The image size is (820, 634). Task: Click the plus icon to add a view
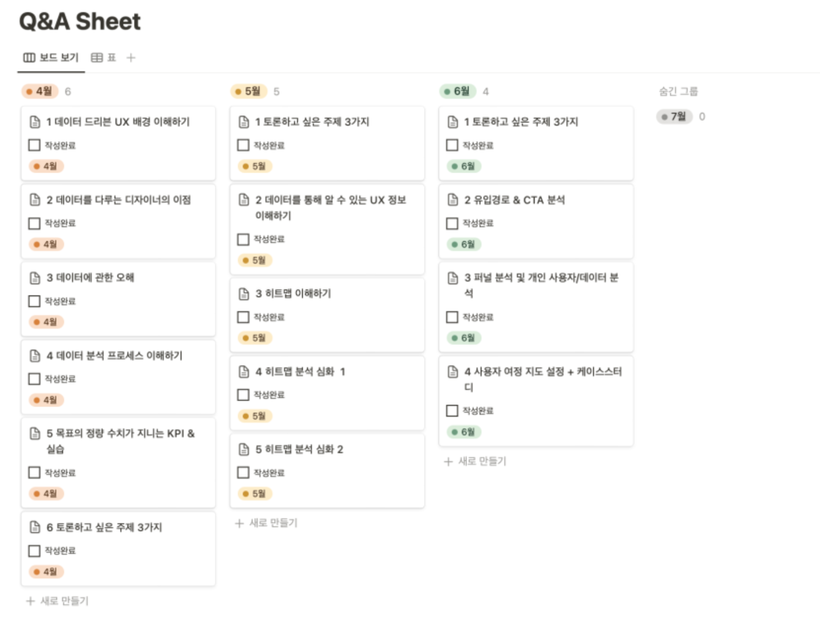(x=131, y=58)
